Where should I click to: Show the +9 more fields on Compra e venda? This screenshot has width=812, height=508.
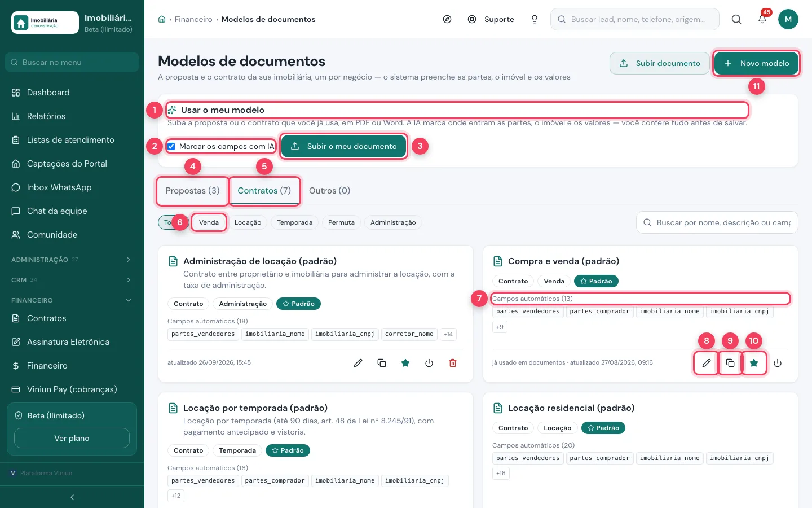pyautogui.click(x=500, y=327)
